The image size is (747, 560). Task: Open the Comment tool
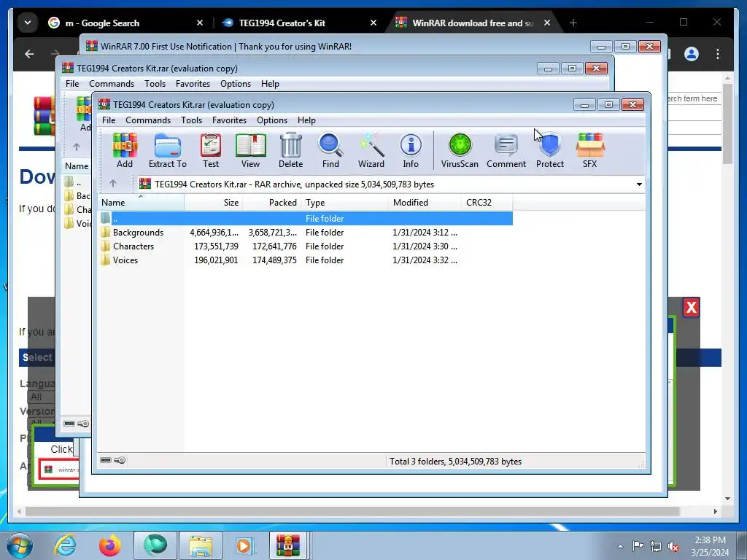point(506,150)
